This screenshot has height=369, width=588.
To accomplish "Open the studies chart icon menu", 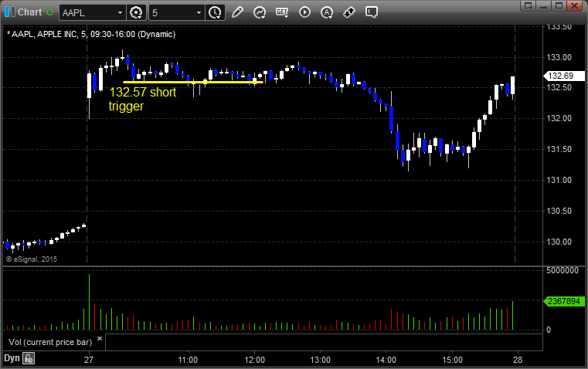I will click(259, 12).
